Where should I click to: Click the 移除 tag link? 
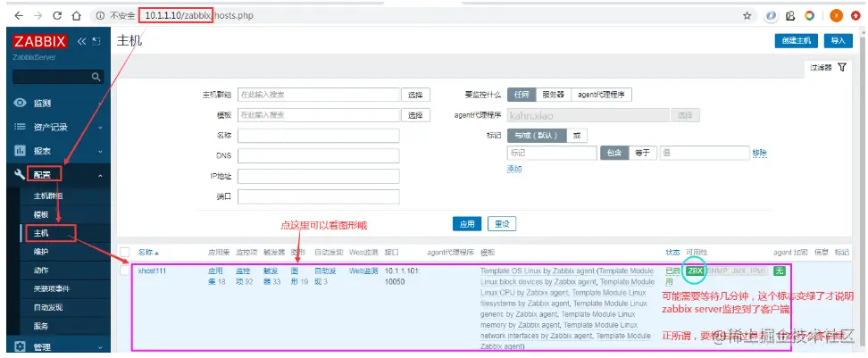(759, 154)
